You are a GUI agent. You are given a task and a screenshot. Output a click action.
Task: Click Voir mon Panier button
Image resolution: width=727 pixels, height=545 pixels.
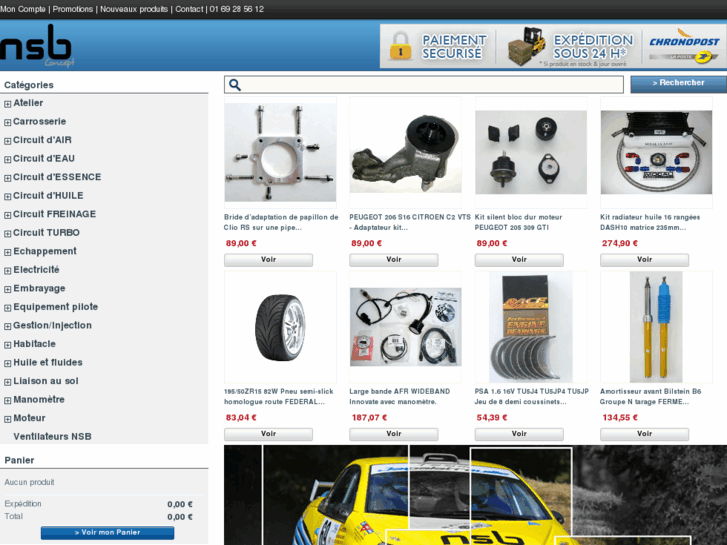108,533
